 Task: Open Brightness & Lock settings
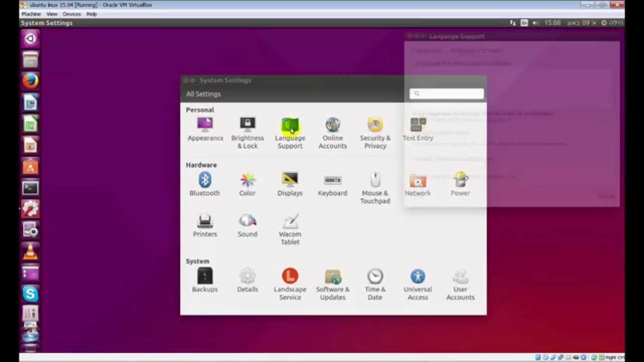click(248, 133)
